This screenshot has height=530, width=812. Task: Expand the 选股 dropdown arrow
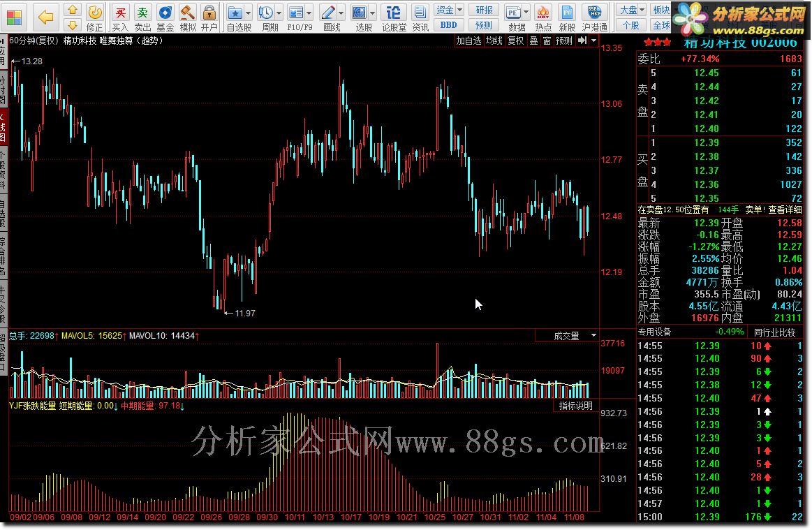(372, 13)
